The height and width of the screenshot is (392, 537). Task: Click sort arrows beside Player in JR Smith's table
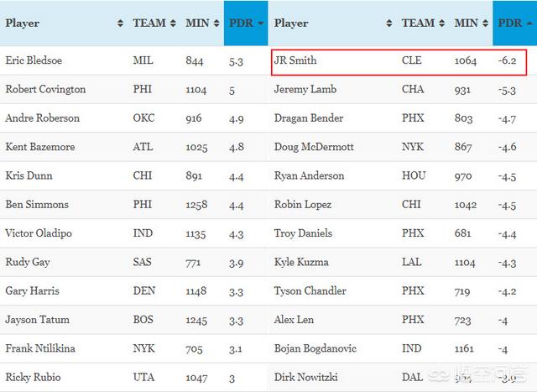pyautogui.click(x=389, y=24)
